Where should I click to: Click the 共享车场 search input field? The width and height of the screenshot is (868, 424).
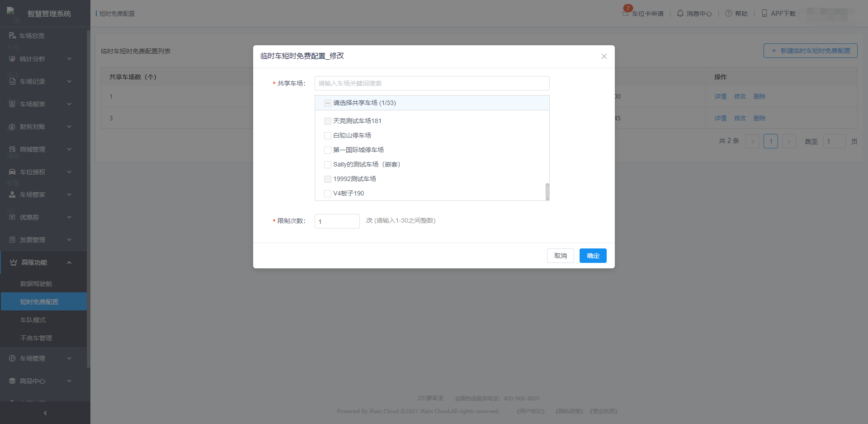(432, 83)
